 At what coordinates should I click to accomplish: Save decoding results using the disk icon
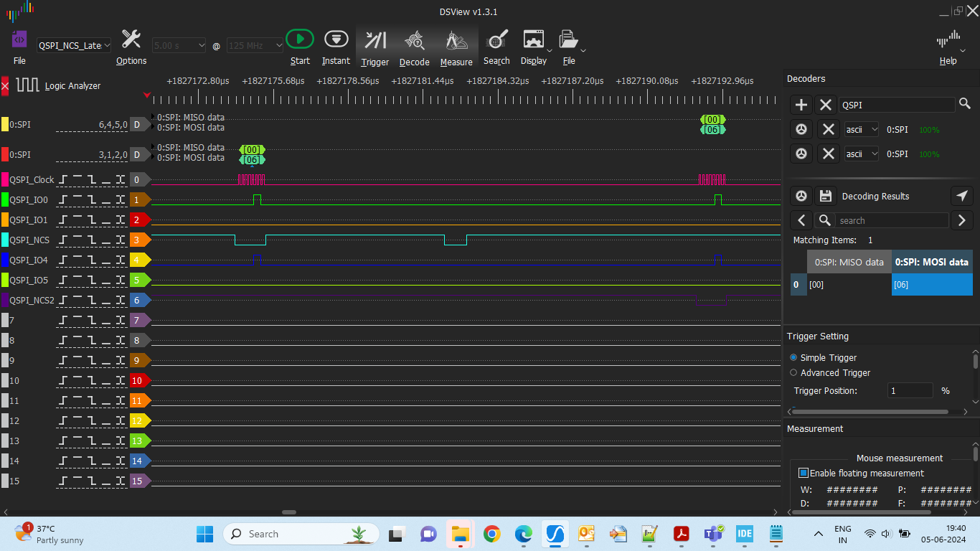[x=826, y=196]
